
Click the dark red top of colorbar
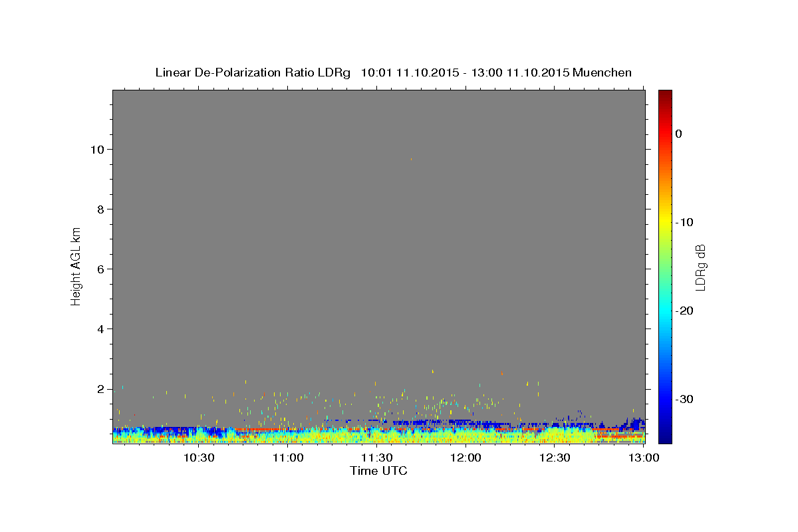[665, 94]
